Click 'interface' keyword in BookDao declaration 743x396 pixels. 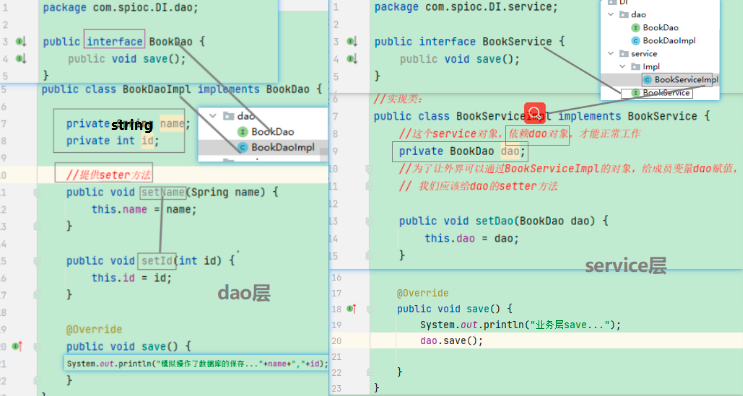(x=115, y=42)
